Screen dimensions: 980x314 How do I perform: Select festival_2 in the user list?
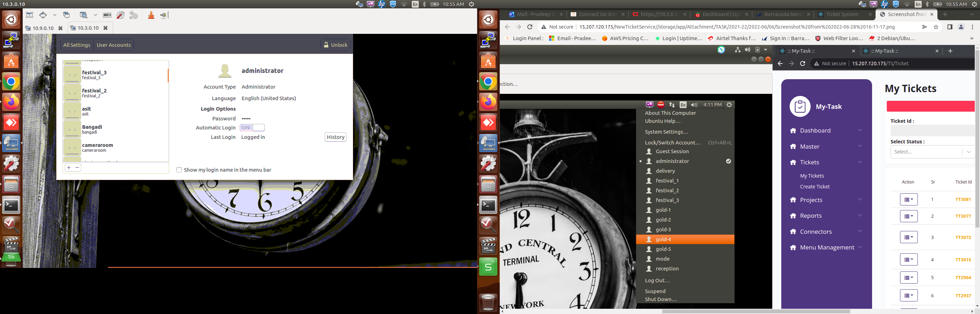coord(115,93)
